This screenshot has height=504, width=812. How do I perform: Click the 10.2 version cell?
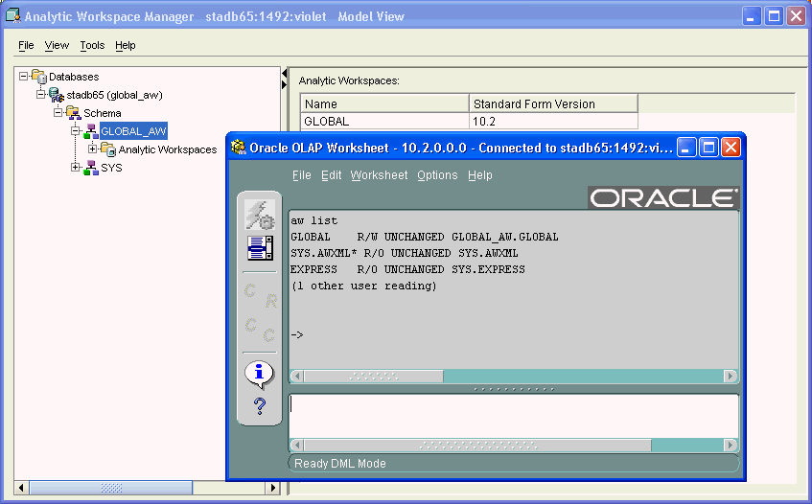coord(553,122)
